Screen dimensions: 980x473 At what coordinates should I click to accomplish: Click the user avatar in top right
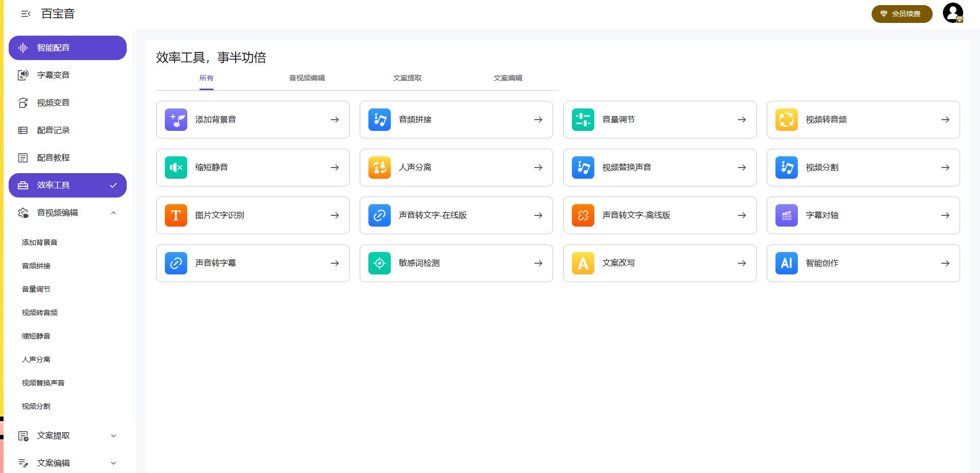(953, 13)
